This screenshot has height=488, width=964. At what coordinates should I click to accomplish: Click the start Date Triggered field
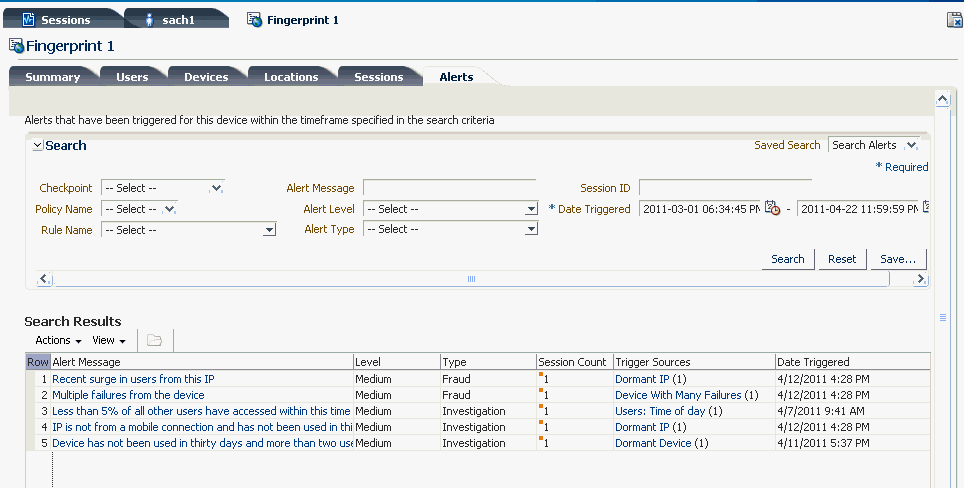click(x=700, y=209)
